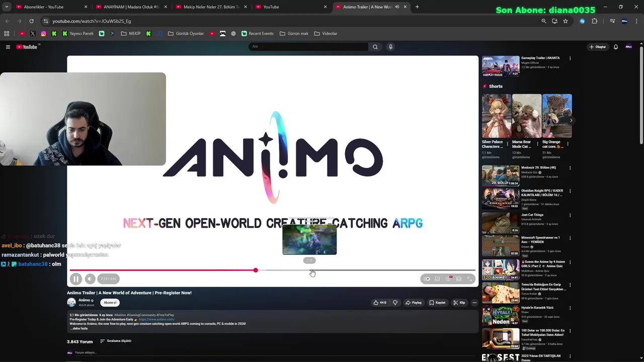Viewport: 644px width, 362px height.
Task: Open the zoom magnifier in address bar
Action: tap(544, 21)
